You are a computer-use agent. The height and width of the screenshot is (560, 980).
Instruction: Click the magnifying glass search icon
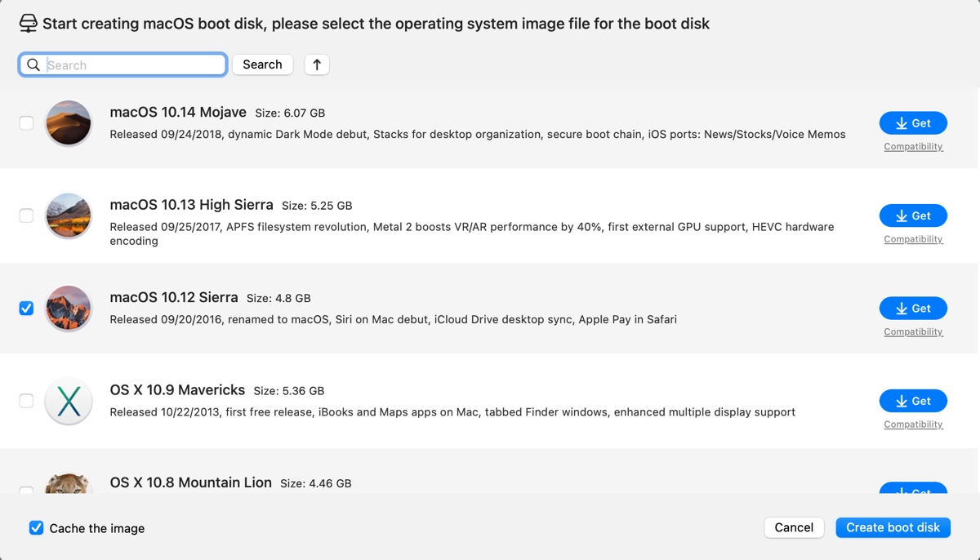[33, 65]
